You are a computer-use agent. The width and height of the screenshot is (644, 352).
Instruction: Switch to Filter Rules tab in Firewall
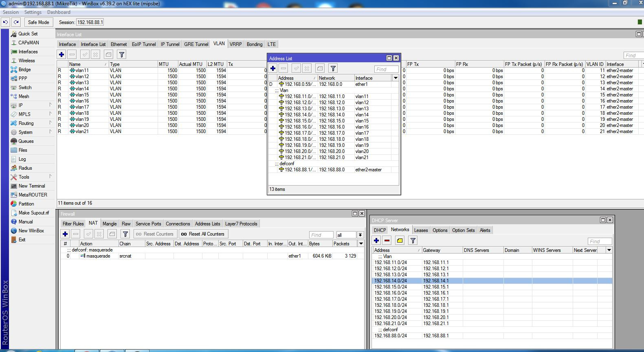point(73,224)
